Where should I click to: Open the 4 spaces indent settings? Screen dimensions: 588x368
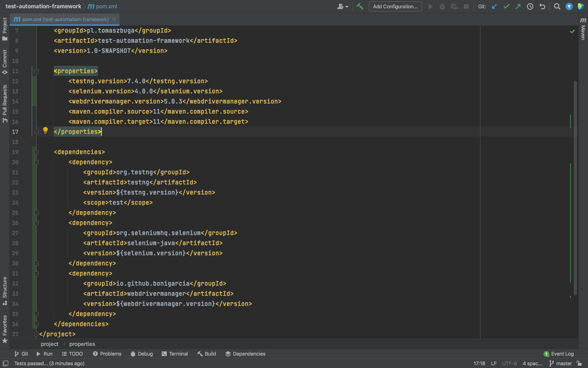coord(532,363)
